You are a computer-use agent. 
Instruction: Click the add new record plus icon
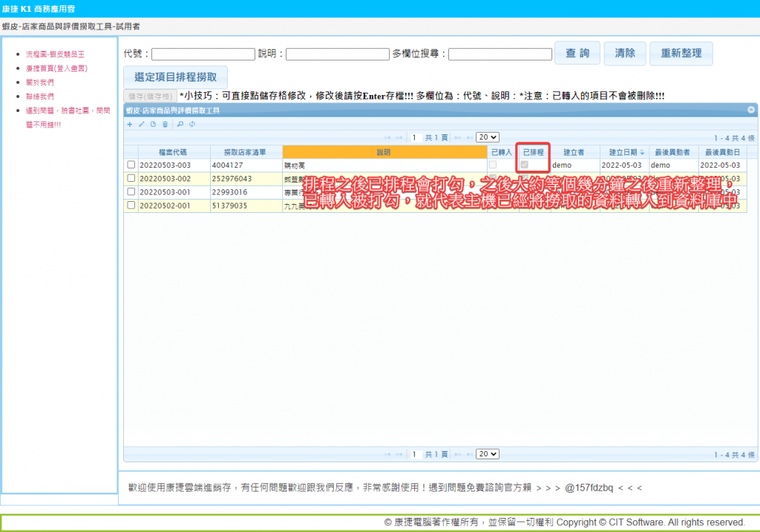pos(130,124)
